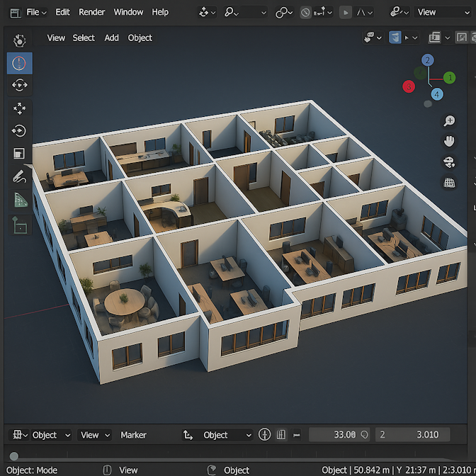Select the Measure ruler tool
Screen dimensions: 476x476
19,200
